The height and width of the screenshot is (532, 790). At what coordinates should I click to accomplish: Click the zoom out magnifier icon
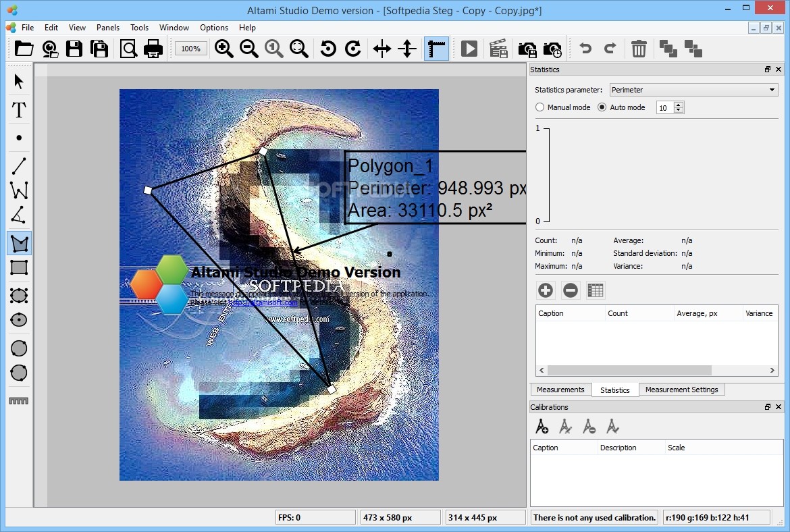pos(249,49)
